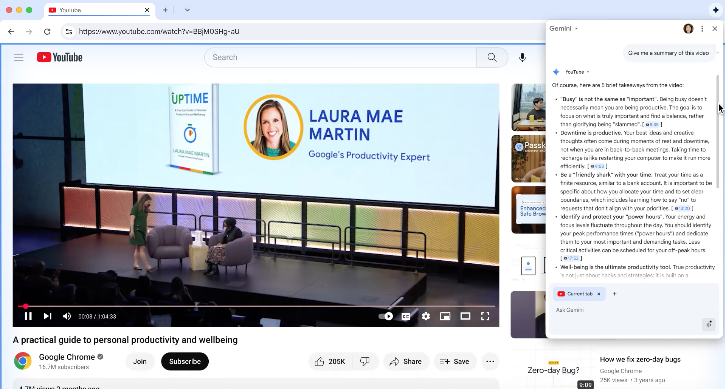This screenshot has width=725, height=389.
Task: Pause the video
Action: point(28,316)
